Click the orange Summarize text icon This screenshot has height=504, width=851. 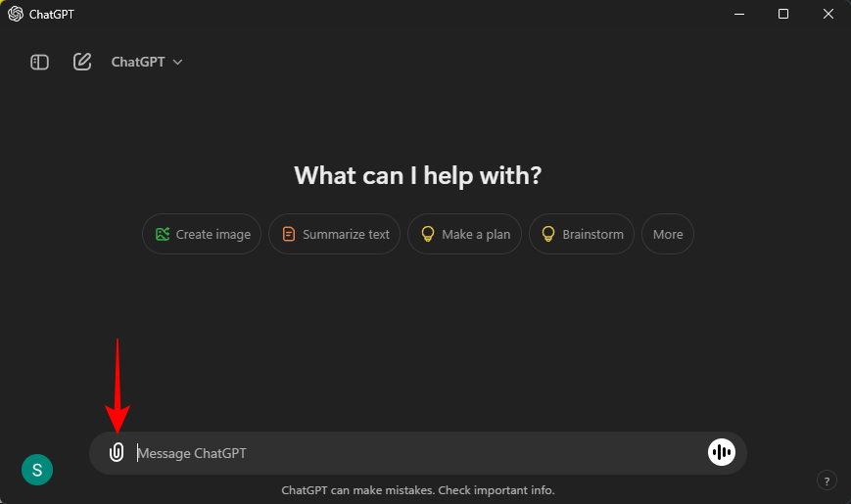[x=289, y=234]
